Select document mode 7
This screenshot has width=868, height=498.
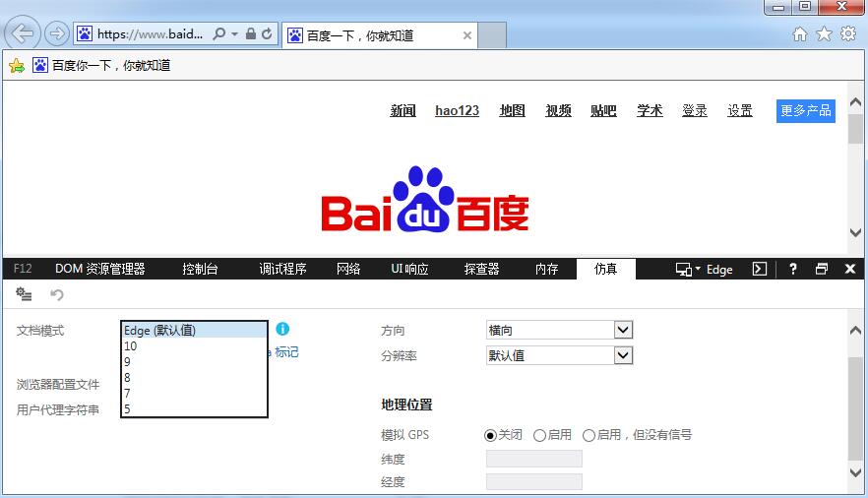click(x=194, y=394)
